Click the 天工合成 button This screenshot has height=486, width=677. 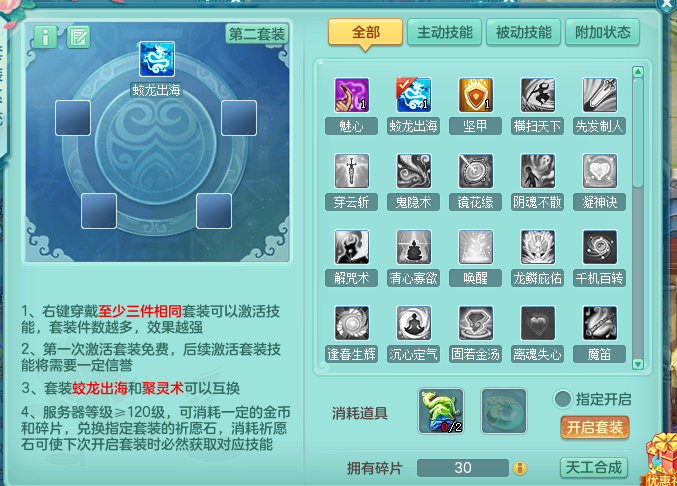tap(594, 467)
